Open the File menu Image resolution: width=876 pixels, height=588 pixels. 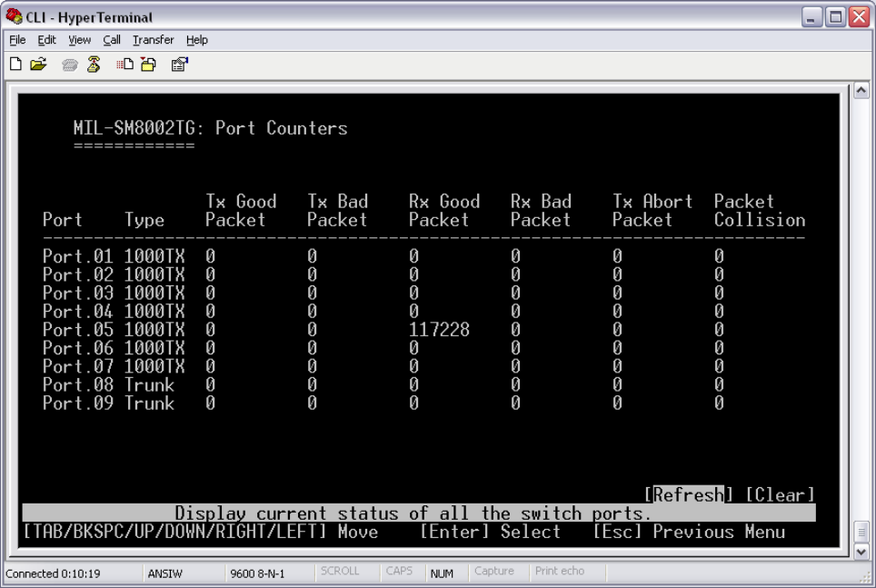pos(17,40)
